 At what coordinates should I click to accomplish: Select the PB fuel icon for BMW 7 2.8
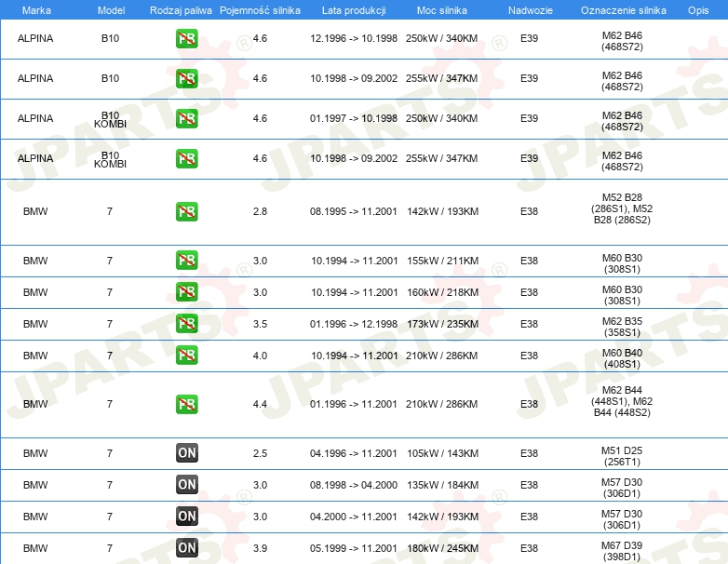coord(187,211)
